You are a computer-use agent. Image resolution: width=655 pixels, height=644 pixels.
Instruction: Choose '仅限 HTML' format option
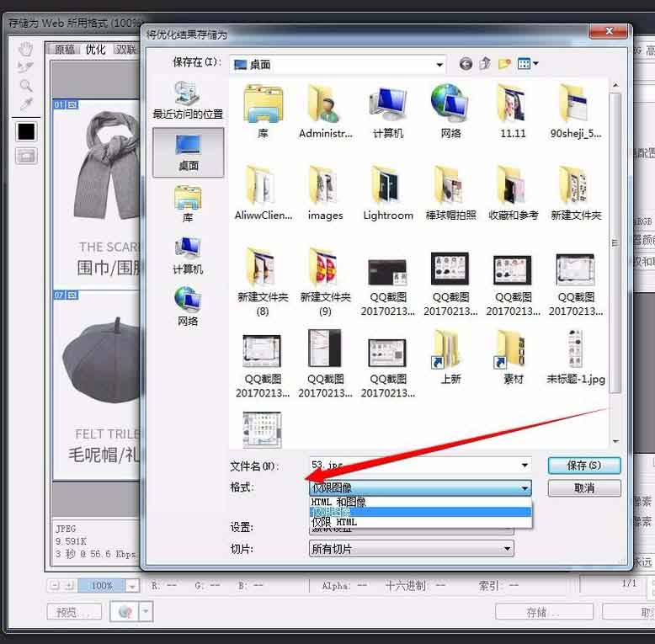335,523
